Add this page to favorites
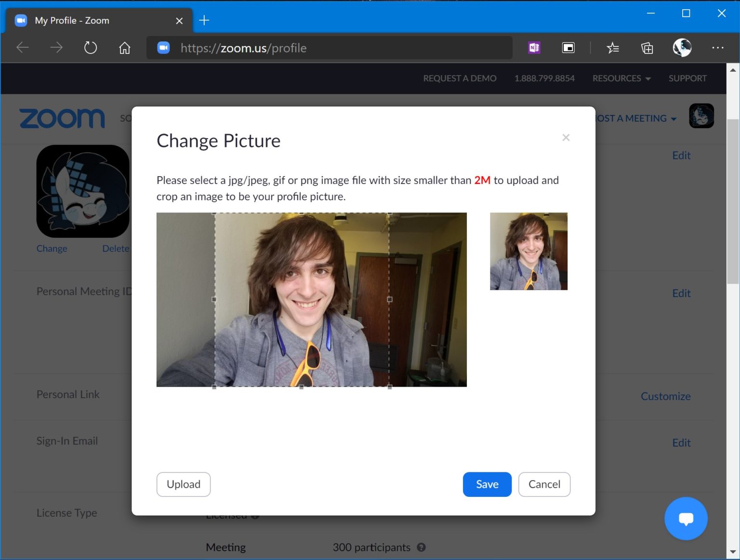740x560 pixels. tap(613, 48)
